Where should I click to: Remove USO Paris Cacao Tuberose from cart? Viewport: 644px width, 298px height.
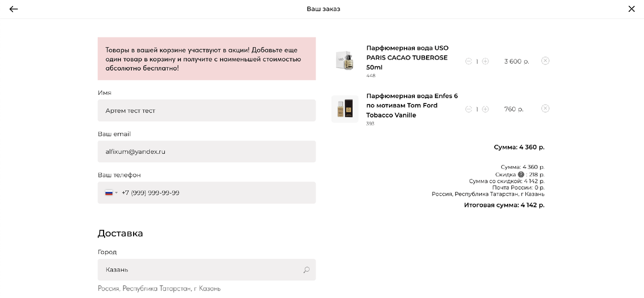coord(545,61)
